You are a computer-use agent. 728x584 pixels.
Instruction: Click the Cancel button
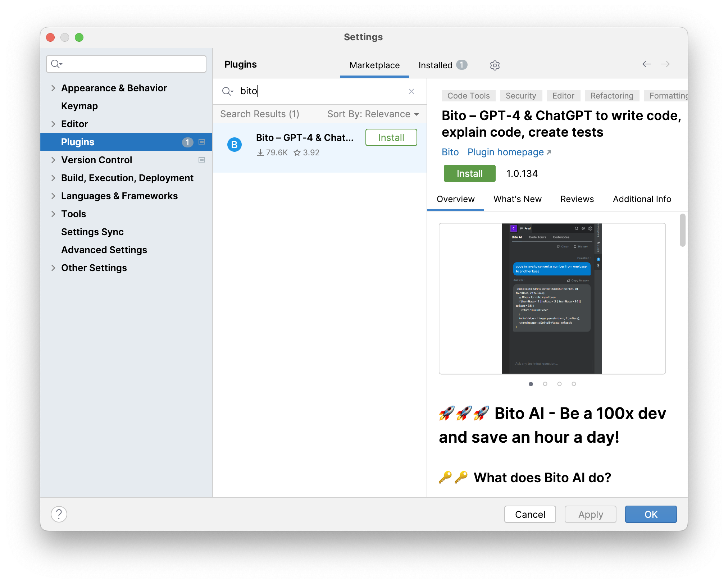pos(530,514)
